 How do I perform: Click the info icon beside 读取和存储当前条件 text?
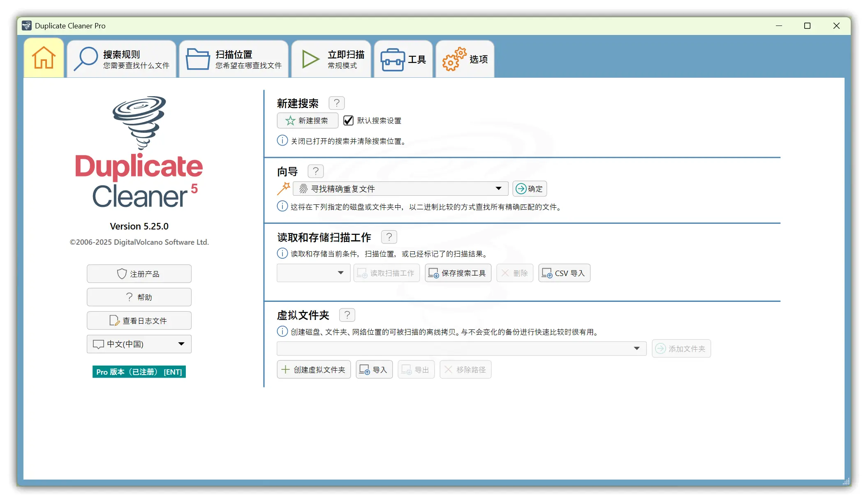(x=282, y=253)
